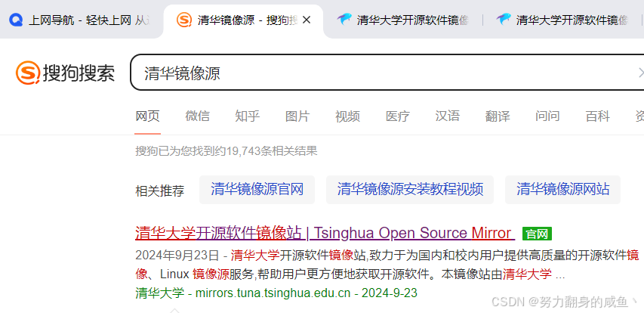Click the green 官网 badge

538,234
